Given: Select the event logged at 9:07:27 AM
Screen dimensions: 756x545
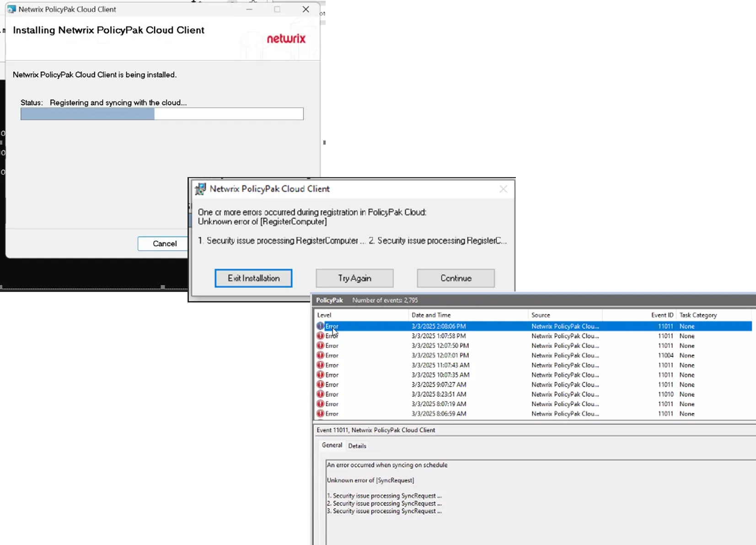Looking at the screenshot, I should (x=439, y=385).
